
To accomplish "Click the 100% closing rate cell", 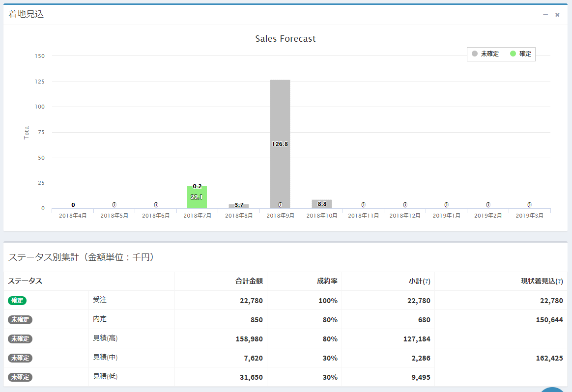I will (x=328, y=301).
